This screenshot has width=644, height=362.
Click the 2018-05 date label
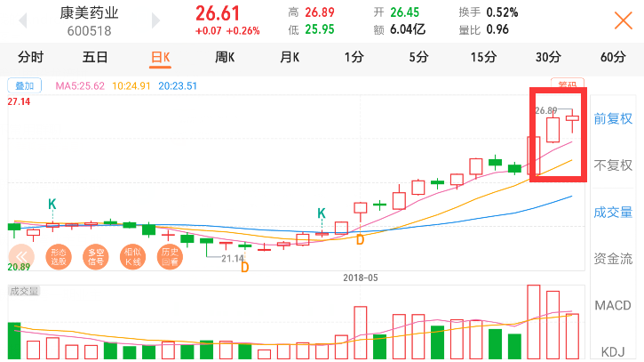coord(361,278)
